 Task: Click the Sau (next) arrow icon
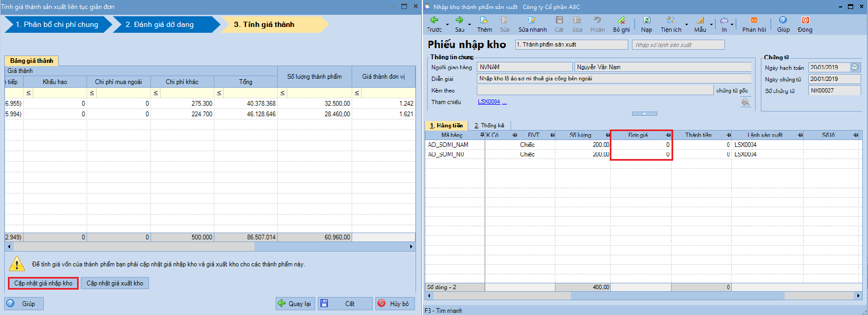coord(459,21)
